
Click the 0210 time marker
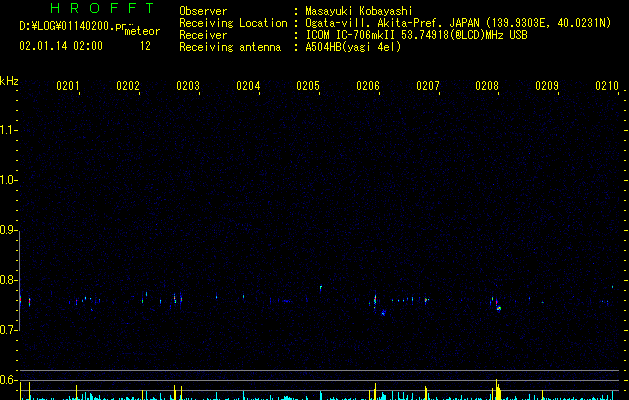(607, 86)
